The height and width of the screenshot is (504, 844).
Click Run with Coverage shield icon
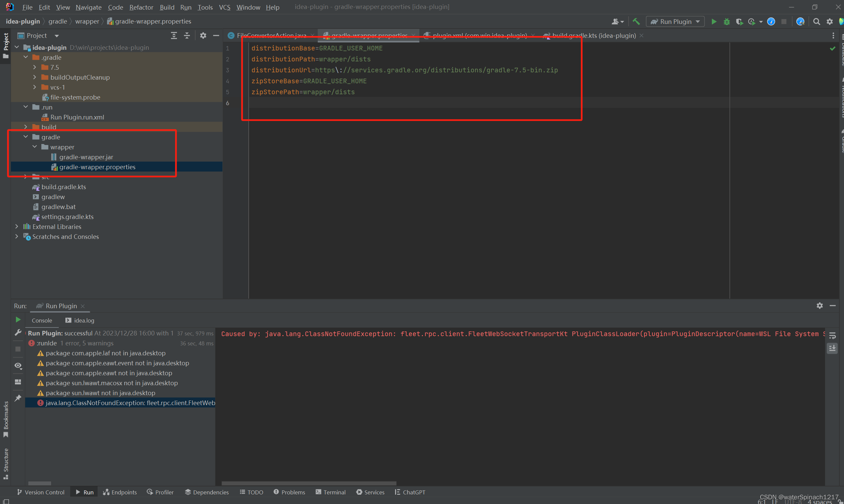pyautogui.click(x=739, y=21)
